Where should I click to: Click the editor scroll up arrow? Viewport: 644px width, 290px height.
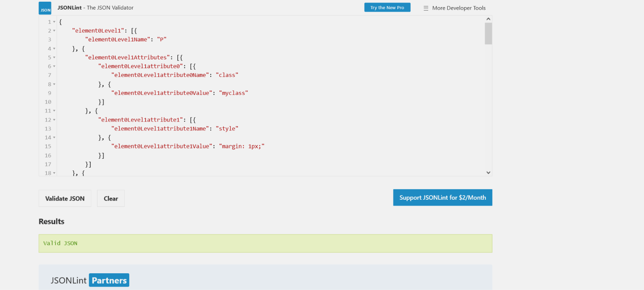pyautogui.click(x=488, y=19)
